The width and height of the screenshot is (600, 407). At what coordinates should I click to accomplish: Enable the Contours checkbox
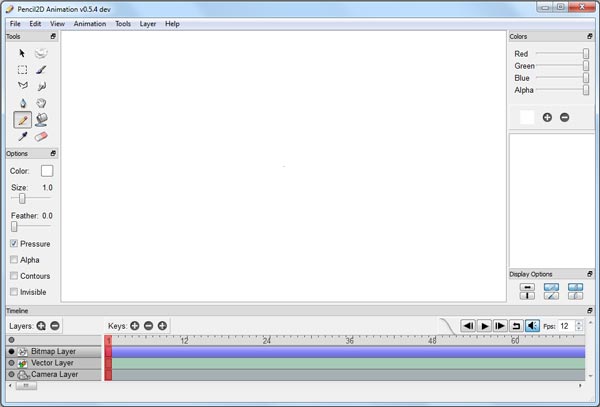[x=14, y=276]
